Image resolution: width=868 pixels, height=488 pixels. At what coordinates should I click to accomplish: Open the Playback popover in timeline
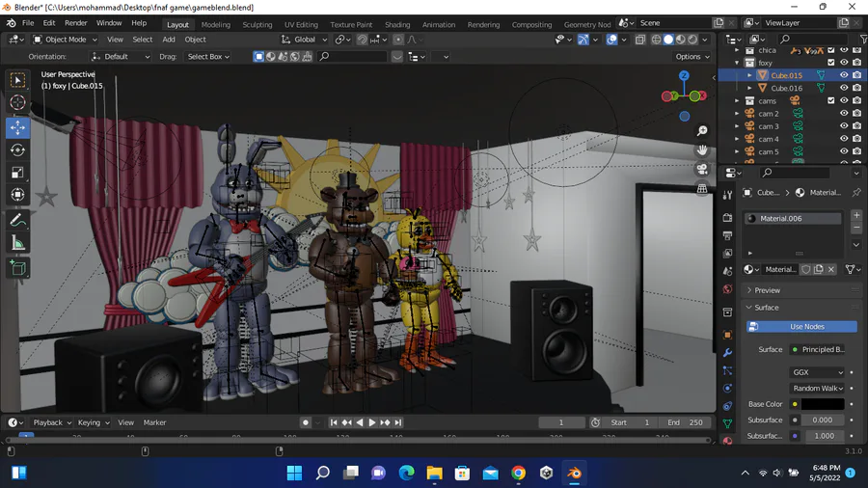(52, 422)
